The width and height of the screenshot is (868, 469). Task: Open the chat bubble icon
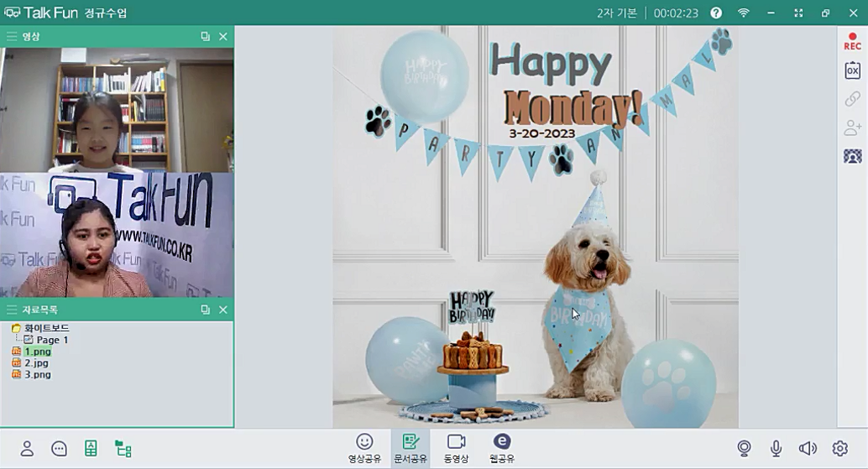point(59,448)
